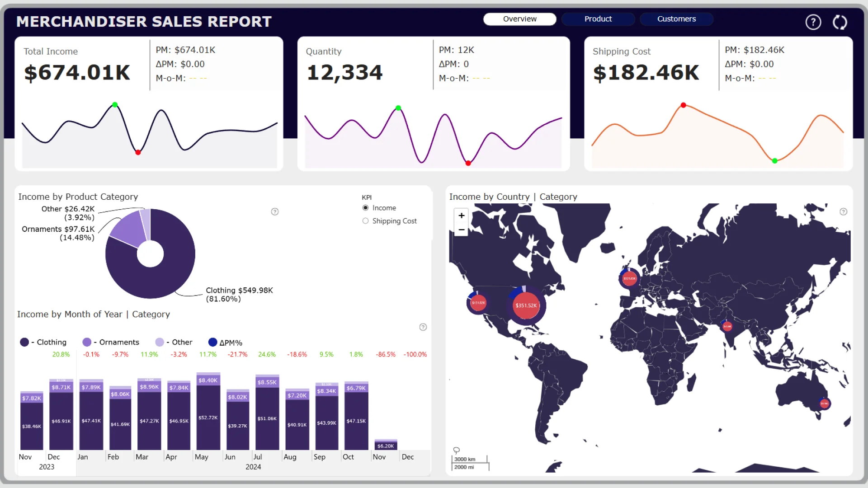Click the Total Income $674.01K value

pyautogui.click(x=77, y=73)
